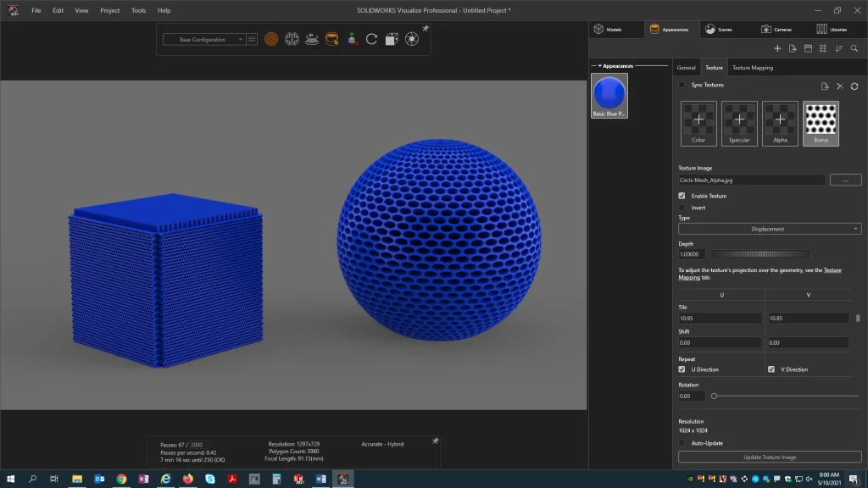
Task: Click the search magnifier in the Appearances panel
Action: (x=854, y=48)
